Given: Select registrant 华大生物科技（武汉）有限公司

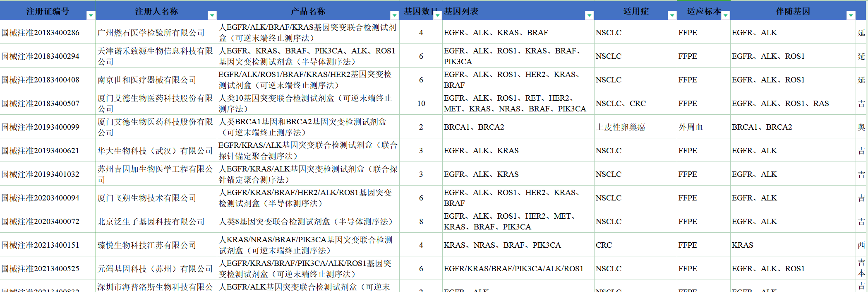Looking at the screenshot, I should 156,150.
